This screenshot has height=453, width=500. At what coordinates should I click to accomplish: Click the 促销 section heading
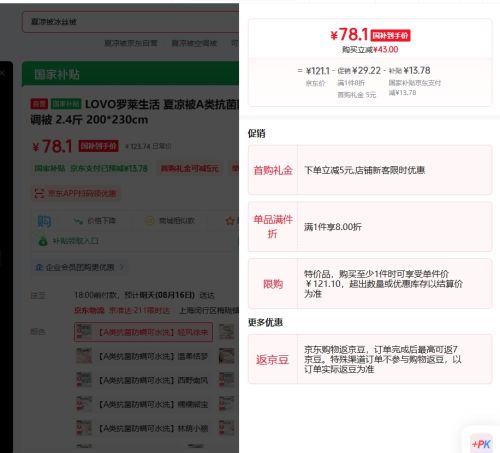(x=256, y=134)
